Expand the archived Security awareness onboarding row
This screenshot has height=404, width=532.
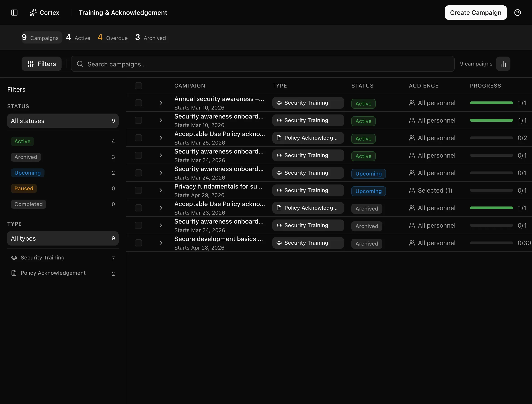point(161,225)
